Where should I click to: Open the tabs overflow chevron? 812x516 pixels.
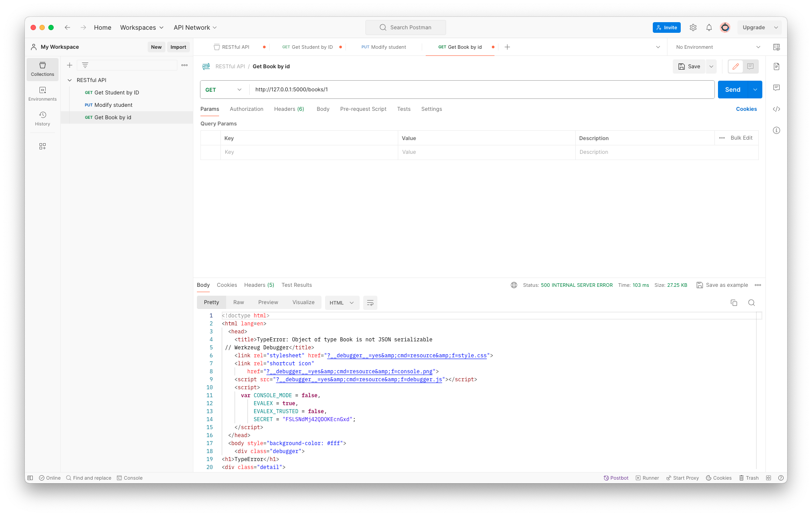tap(658, 47)
